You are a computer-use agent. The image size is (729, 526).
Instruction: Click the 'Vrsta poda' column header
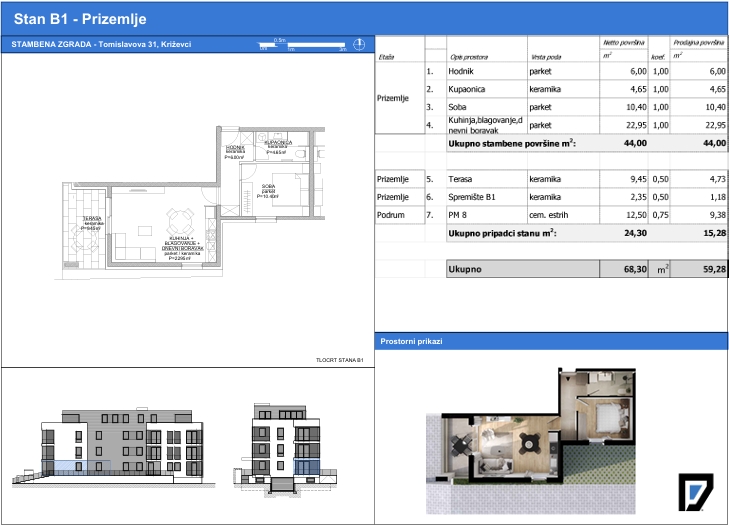pos(546,57)
